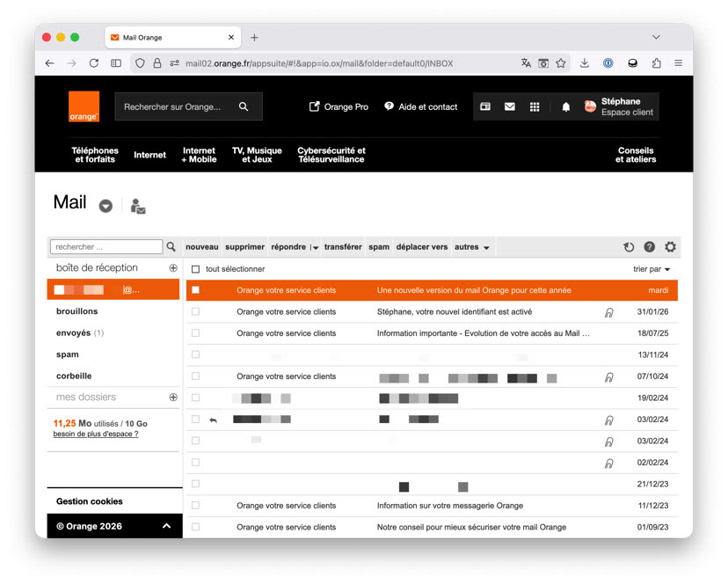Toggle the browser sidebar icon

pos(116,63)
